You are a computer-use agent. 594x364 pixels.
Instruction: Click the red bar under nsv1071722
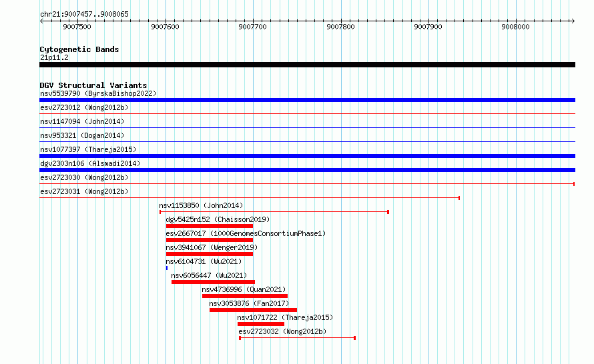[x=261, y=324]
